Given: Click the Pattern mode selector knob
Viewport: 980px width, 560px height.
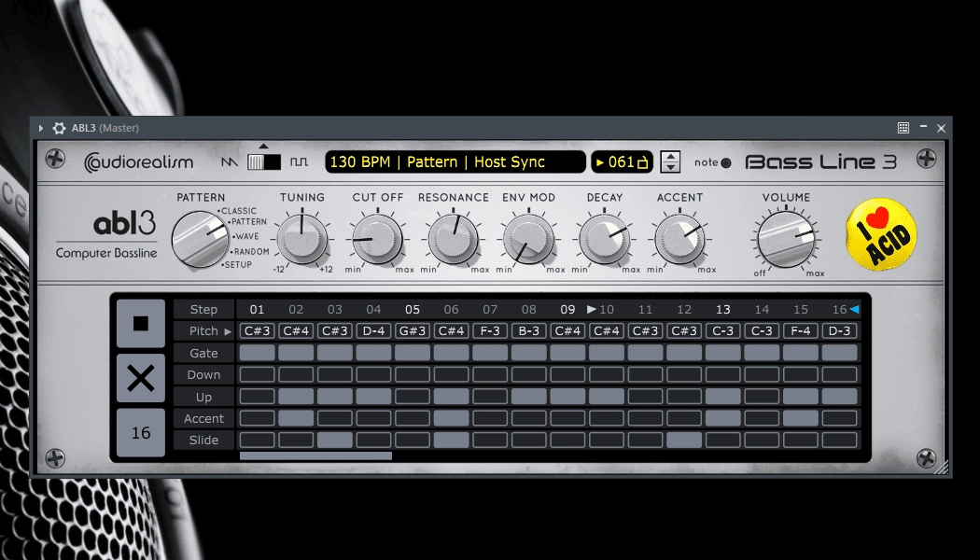Looking at the screenshot, I should (200, 239).
